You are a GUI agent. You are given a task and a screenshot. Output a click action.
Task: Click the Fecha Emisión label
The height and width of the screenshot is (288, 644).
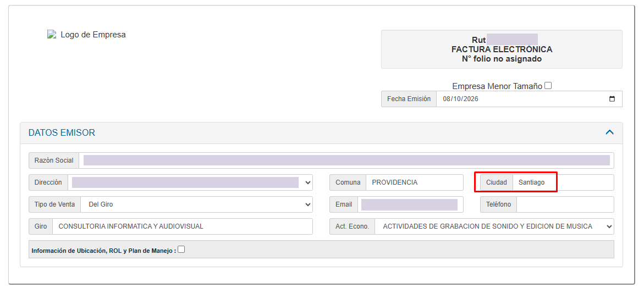coord(409,99)
